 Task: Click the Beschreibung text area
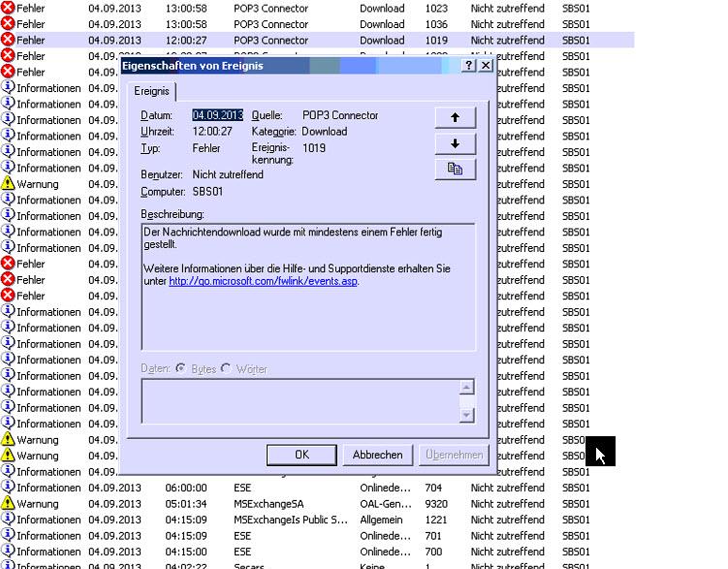click(x=308, y=287)
